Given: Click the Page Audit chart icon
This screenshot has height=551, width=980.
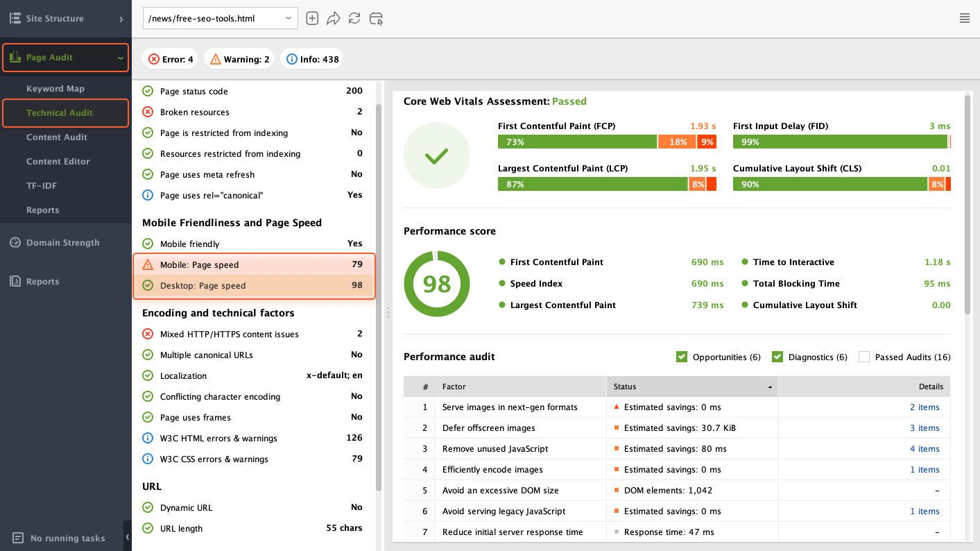Looking at the screenshot, I should coord(15,57).
